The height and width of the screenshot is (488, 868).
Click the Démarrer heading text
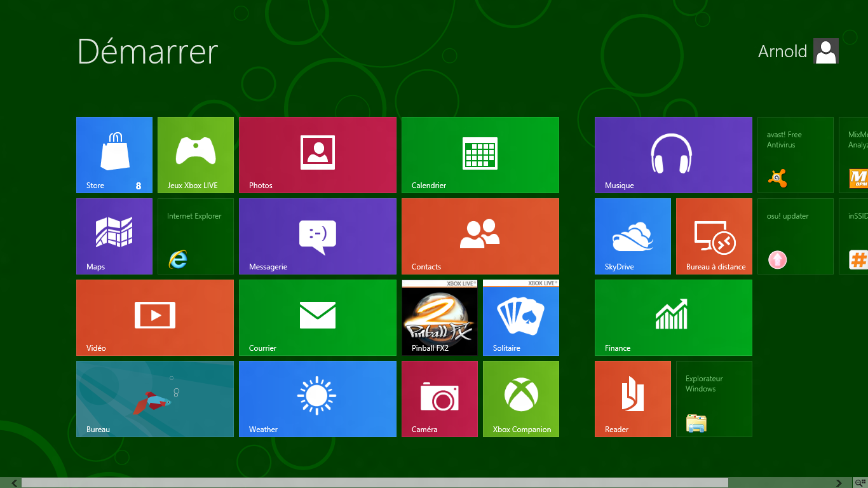pyautogui.click(x=147, y=51)
